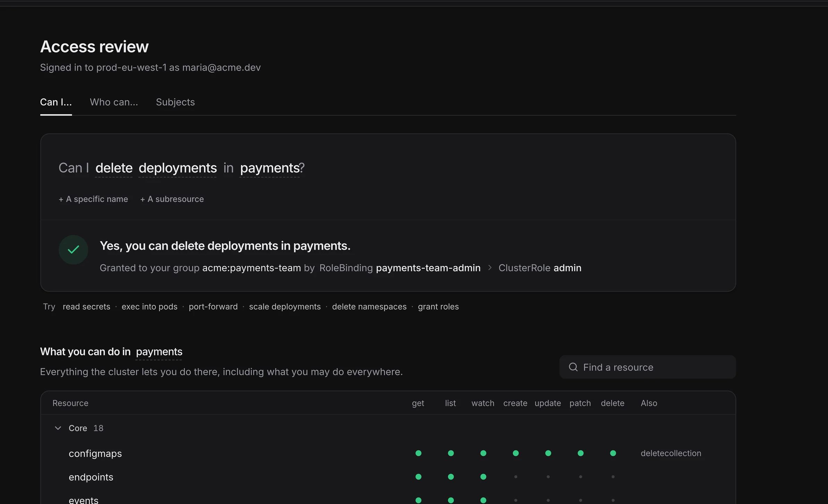The width and height of the screenshot is (828, 504).
Task: Add a subresource to the query
Action: coord(172,199)
